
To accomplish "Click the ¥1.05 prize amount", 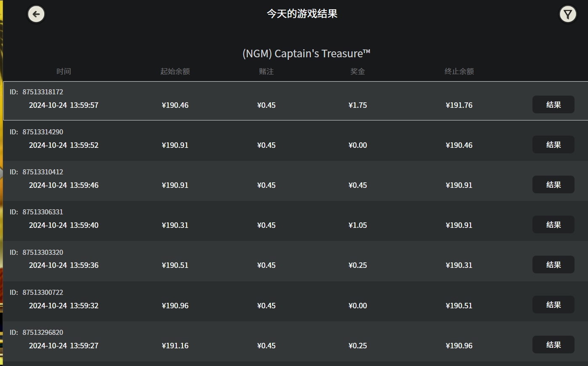I will click(x=357, y=225).
